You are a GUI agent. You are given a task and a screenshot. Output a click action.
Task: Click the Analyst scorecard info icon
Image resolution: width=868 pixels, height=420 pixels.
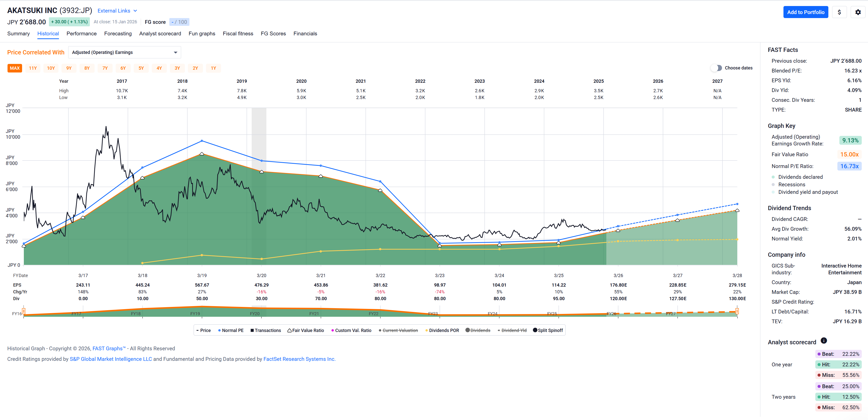[824, 341]
